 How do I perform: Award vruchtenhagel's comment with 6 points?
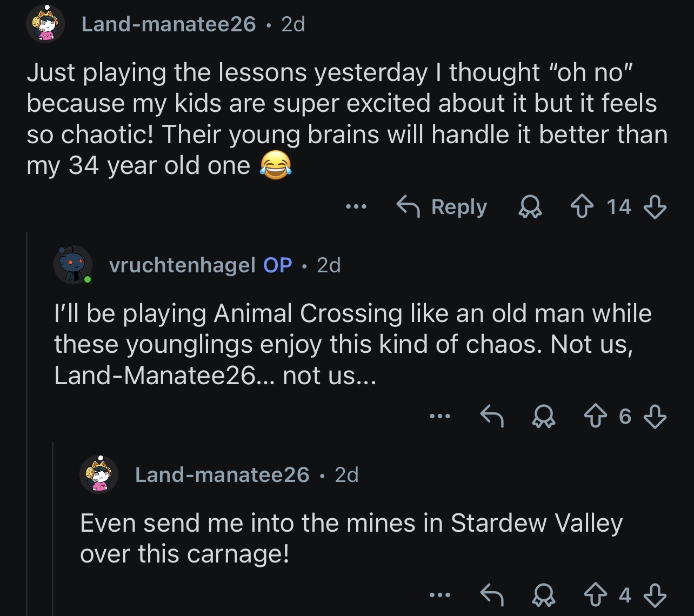point(544,417)
